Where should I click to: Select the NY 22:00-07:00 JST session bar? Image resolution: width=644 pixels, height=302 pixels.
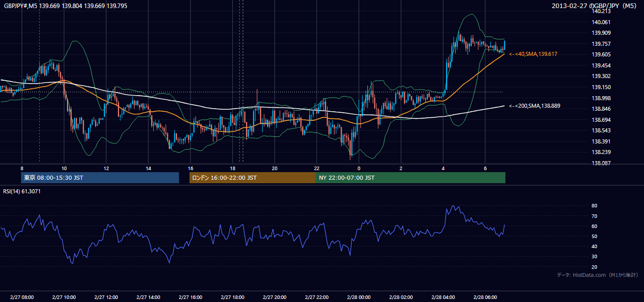[411, 178]
